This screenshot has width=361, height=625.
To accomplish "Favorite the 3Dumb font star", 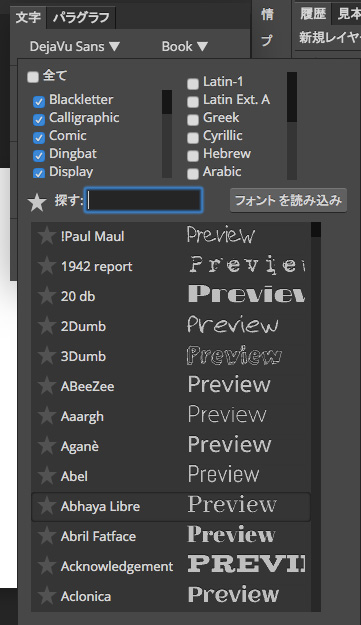I will [46, 356].
